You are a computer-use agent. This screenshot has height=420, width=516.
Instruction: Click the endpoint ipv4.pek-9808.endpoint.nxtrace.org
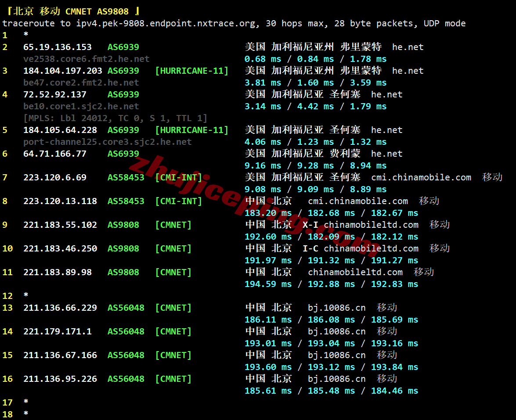[166, 23]
